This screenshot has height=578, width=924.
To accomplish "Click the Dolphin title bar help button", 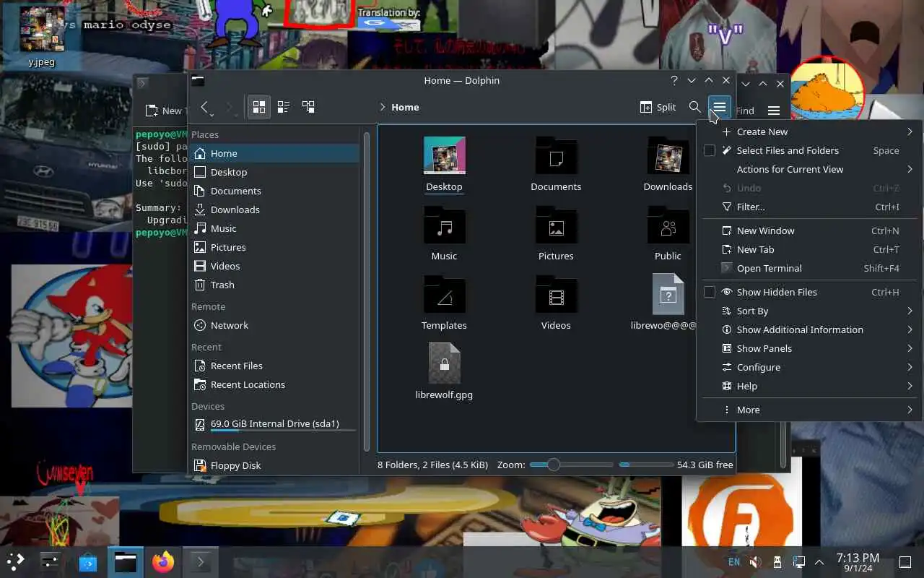I will [x=674, y=81].
